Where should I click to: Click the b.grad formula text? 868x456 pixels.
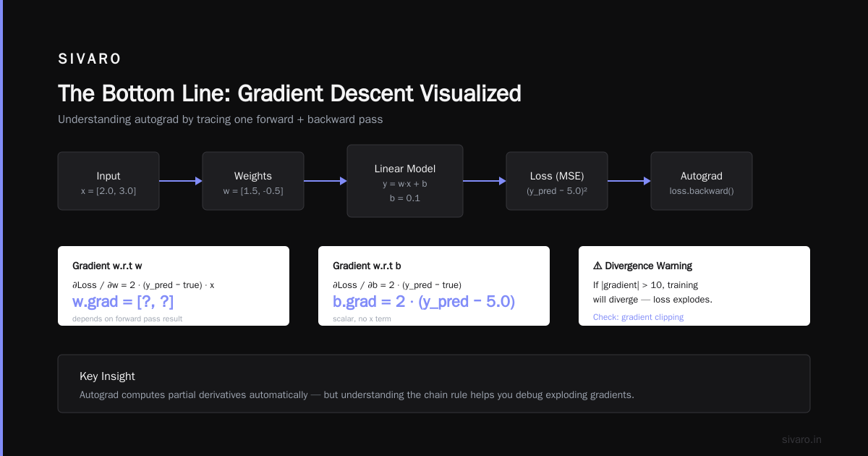424,301
